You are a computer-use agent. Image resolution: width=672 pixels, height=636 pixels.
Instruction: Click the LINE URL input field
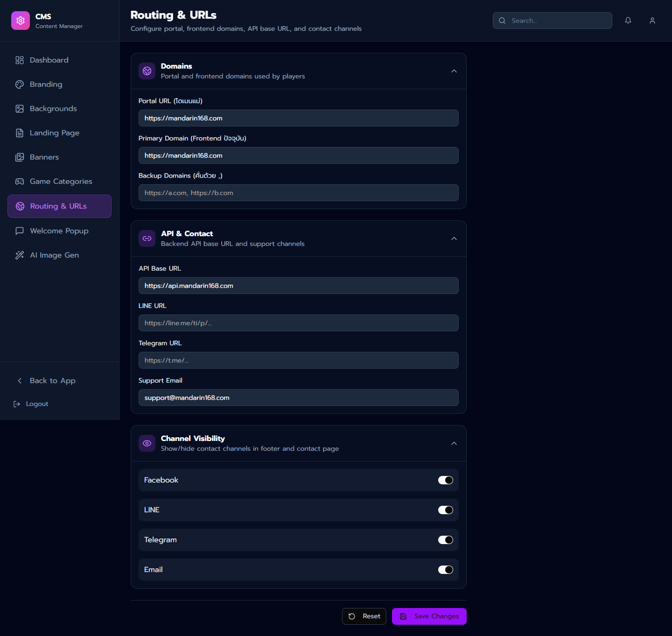pos(299,323)
